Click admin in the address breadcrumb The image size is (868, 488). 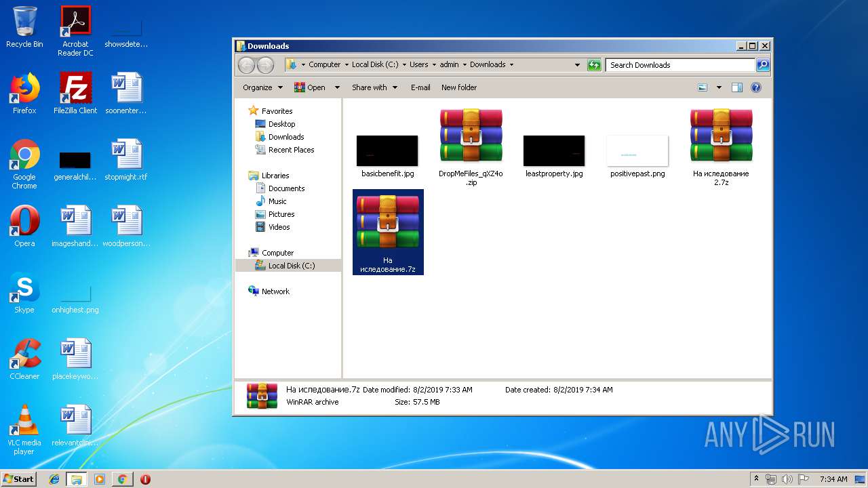click(449, 65)
